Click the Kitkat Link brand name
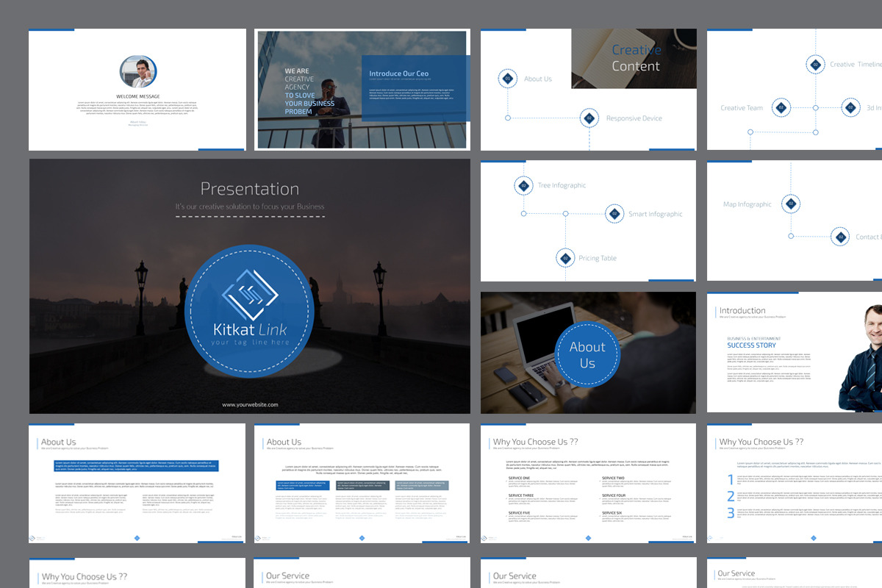Image resolution: width=882 pixels, height=588 pixels. click(249, 331)
